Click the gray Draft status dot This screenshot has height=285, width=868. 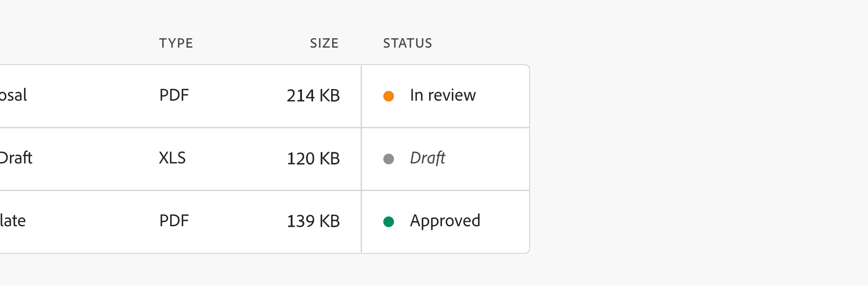[x=389, y=159]
